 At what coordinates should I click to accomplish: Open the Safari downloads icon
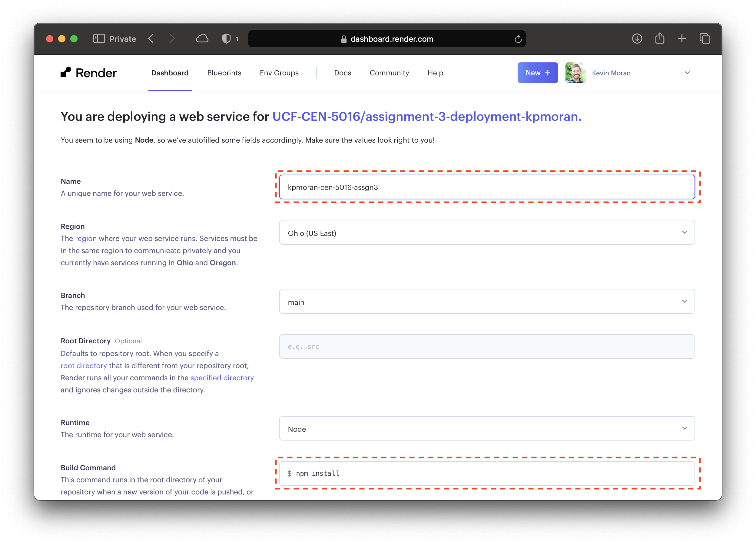(637, 39)
